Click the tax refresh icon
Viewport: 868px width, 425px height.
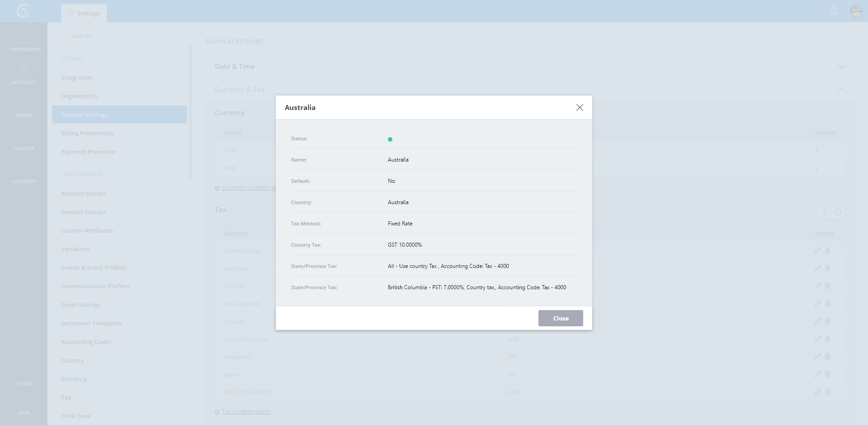[x=838, y=212]
